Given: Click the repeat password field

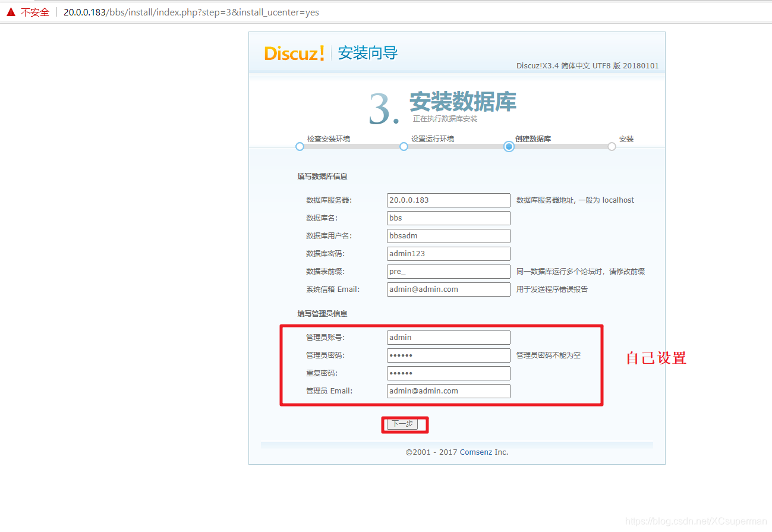Looking at the screenshot, I should (448, 373).
